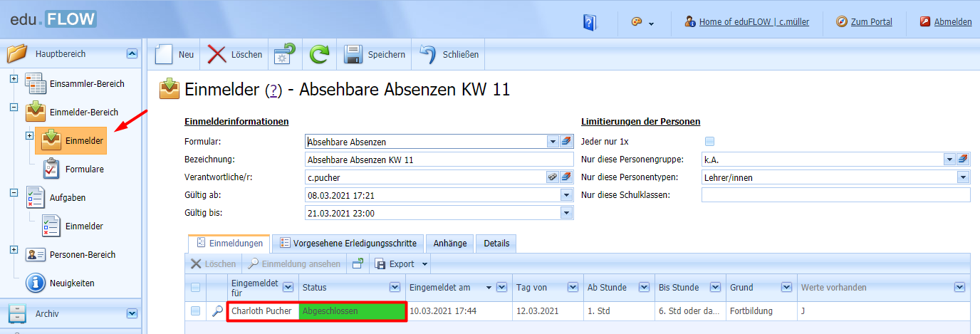Open the 'Nur diese Personentypen' dropdown
This screenshot has width=980, height=334.
(963, 177)
